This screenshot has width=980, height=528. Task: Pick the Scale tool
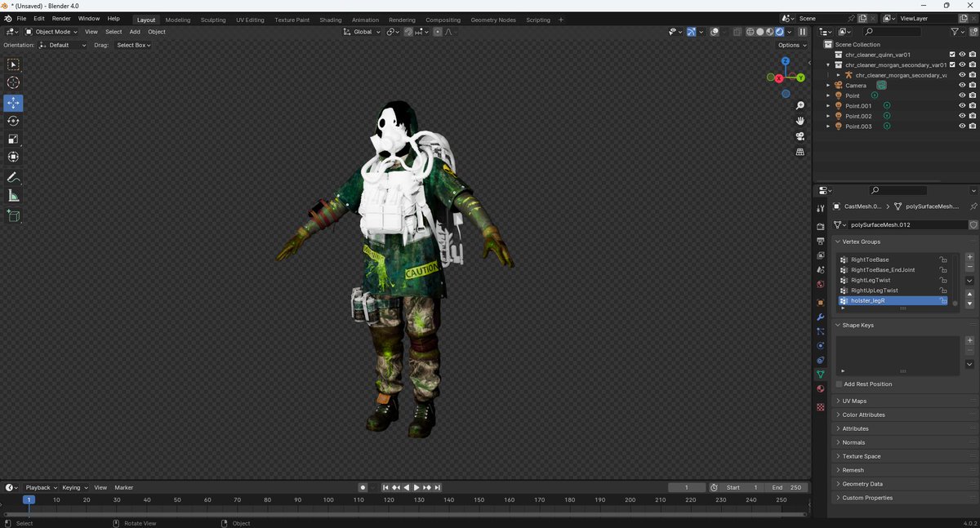[x=13, y=139]
